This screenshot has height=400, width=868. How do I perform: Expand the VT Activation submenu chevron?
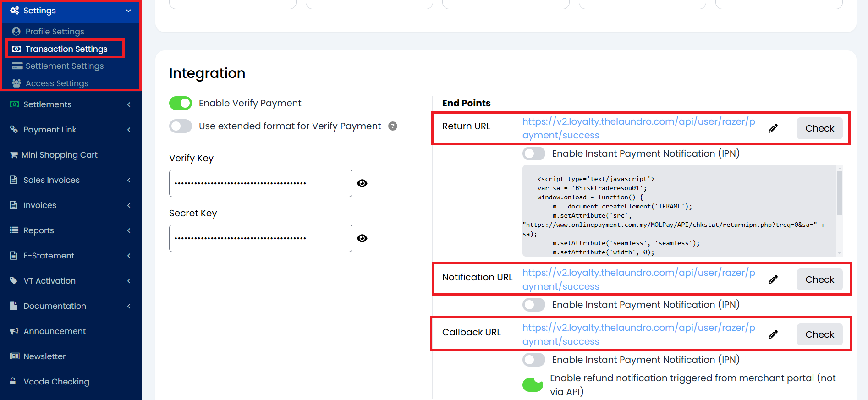[129, 281]
